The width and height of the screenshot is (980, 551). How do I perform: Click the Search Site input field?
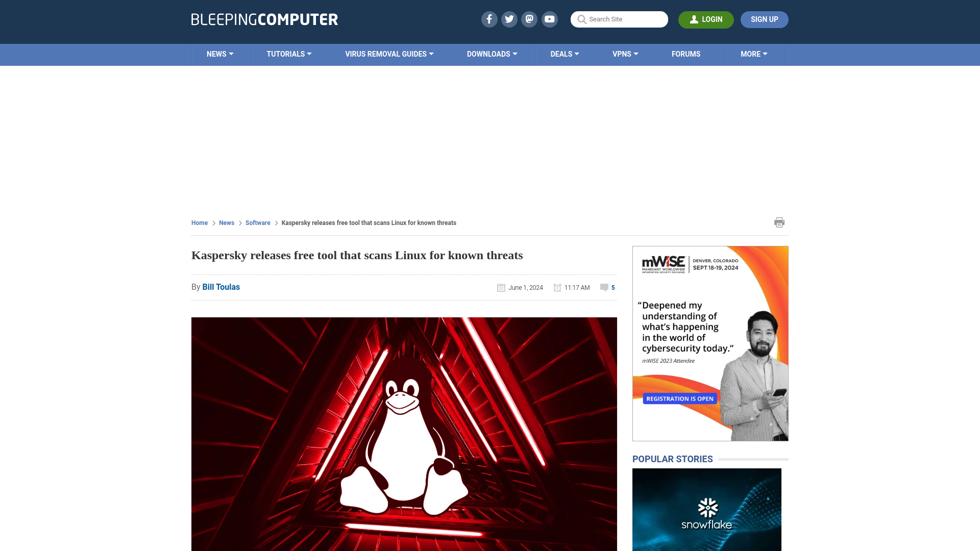click(x=619, y=19)
